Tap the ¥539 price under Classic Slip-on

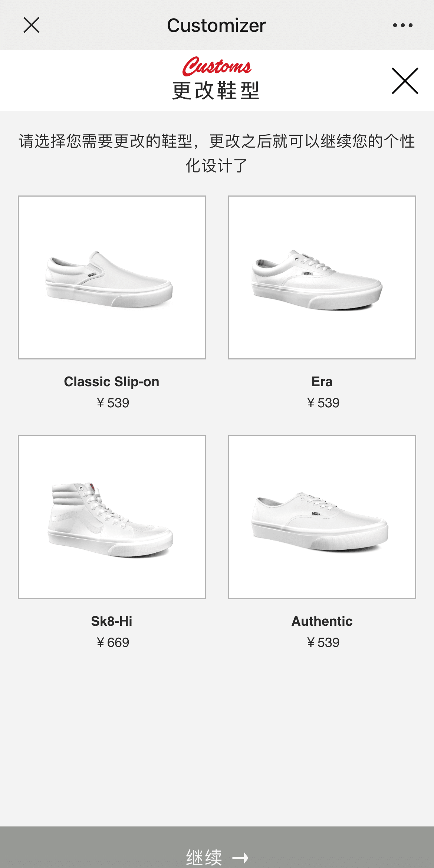coord(113,403)
